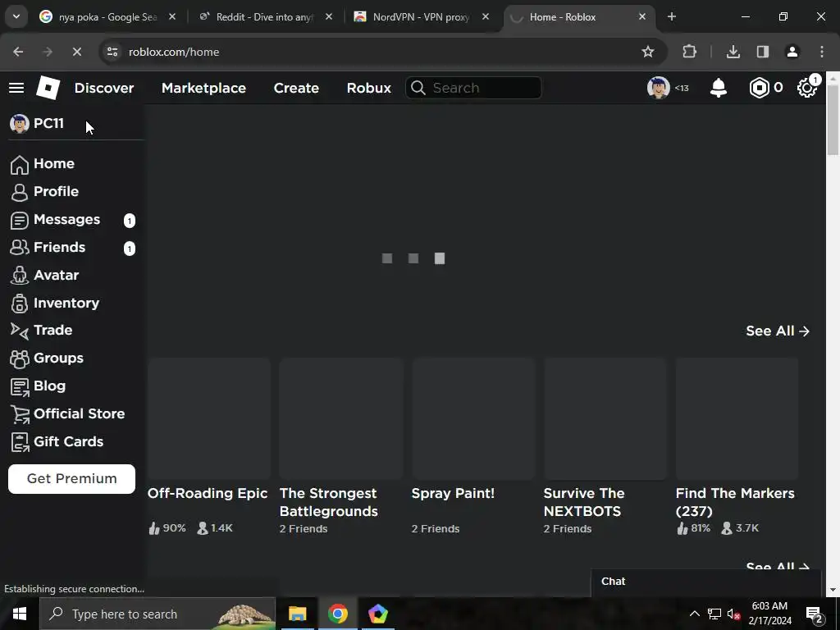The height and width of the screenshot is (630, 840).
Task: Open File Explorer from taskbar
Action: [x=297, y=614]
